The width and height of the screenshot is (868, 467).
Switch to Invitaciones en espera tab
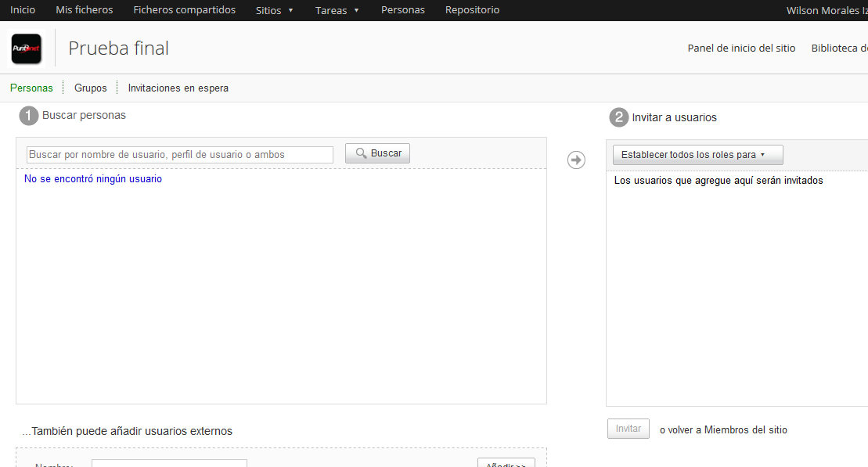tap(178, 88)
